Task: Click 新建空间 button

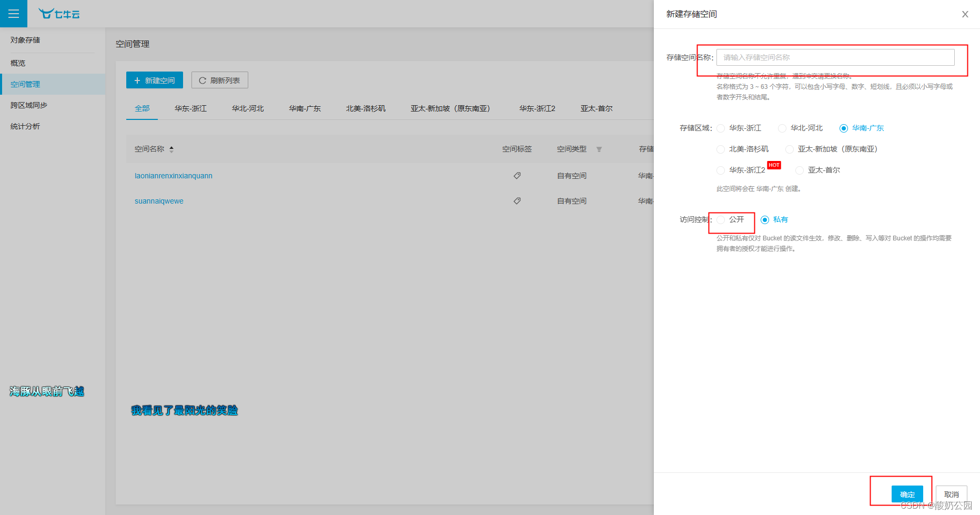Action: tap(155, 80)
